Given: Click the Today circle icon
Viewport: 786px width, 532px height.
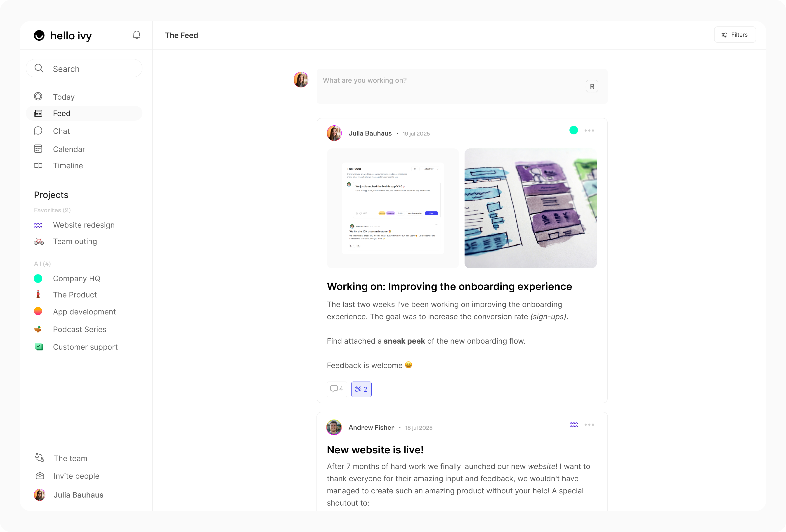Looking at the screenshot, I should [38, 96].
